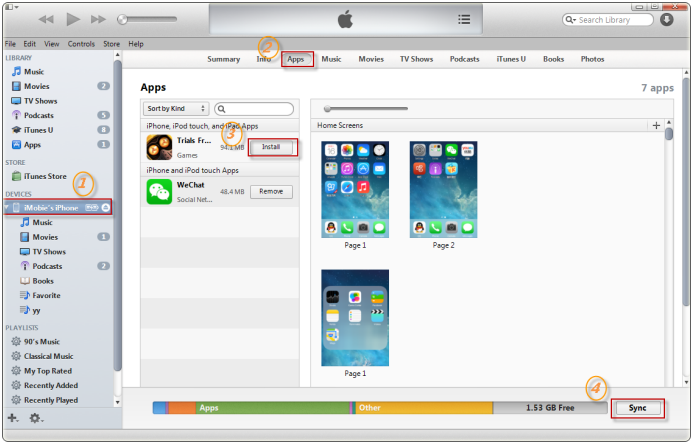Click the Trials Frontier app icon
The height and width of the screenshot is (444, 692).
[159, 147]
